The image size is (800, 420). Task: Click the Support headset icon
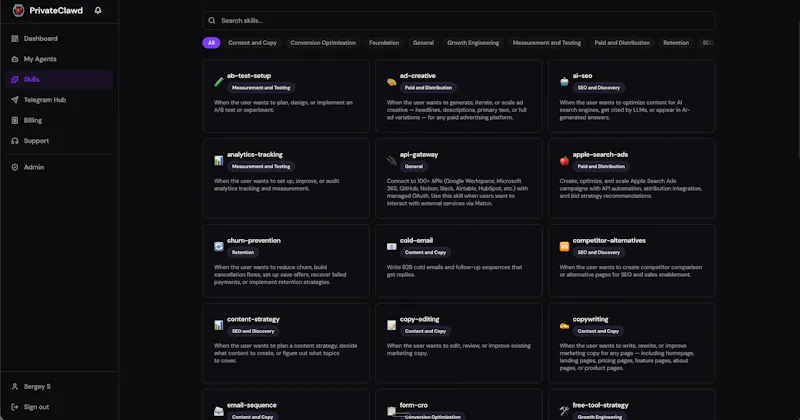coord(15,140)
